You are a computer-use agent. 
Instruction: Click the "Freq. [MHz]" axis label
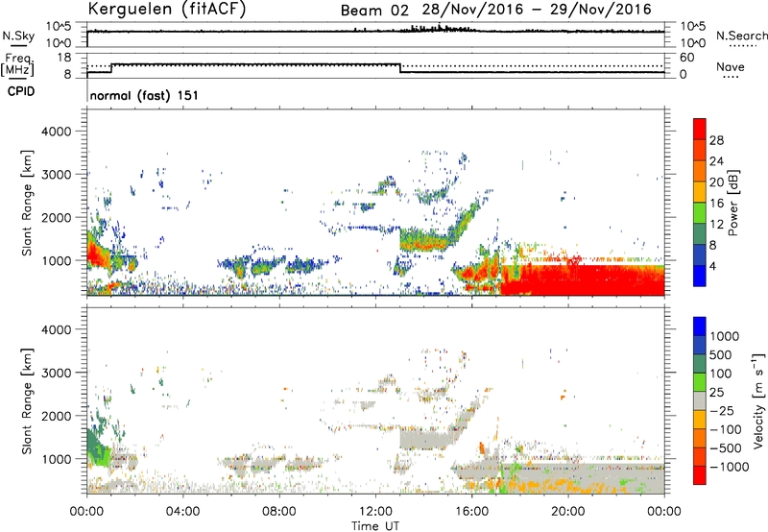coord(17,65)
